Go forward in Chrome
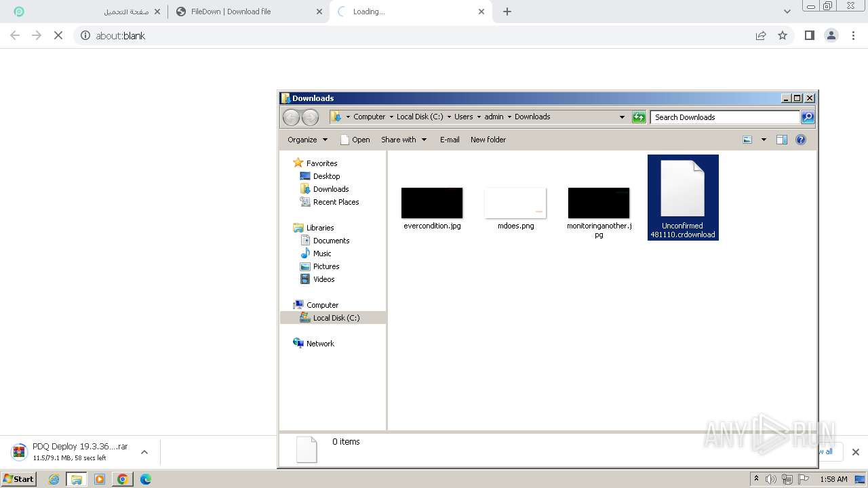868x488 pixels. click(37, 35)
